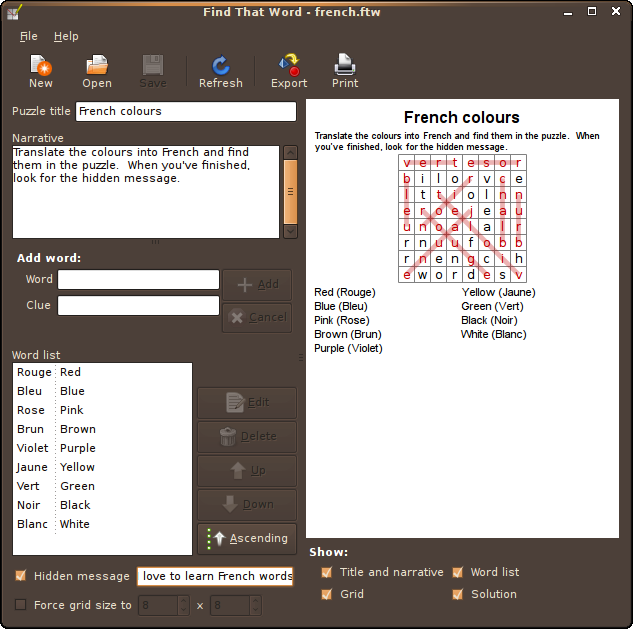This screenshot has height=629, width=633.
Task: Select the Jaune row in word list
Action: pos(103,467)
